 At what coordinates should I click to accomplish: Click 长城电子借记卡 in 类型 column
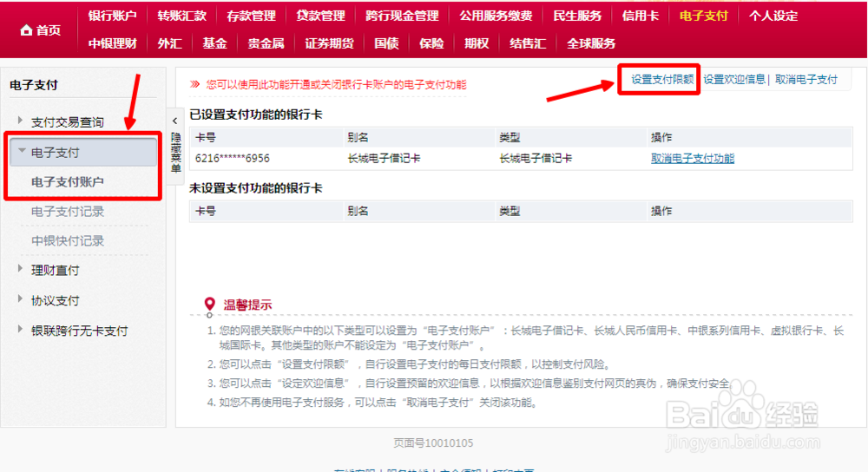536,158
